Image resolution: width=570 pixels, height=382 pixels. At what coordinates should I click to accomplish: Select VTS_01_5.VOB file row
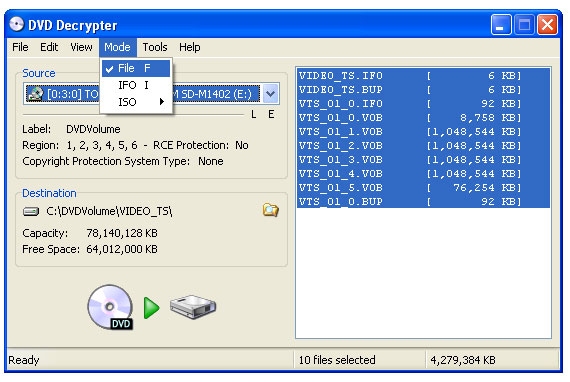pos(424,188)
